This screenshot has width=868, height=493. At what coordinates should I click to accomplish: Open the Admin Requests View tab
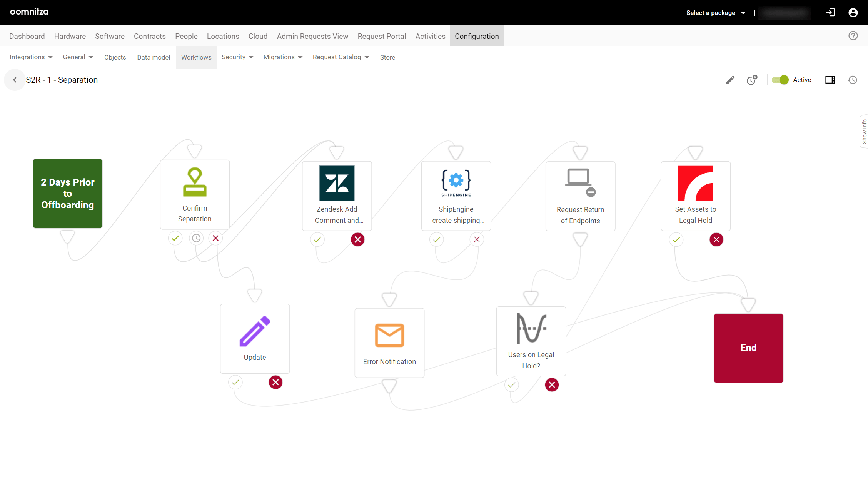[x=312, y=36]
